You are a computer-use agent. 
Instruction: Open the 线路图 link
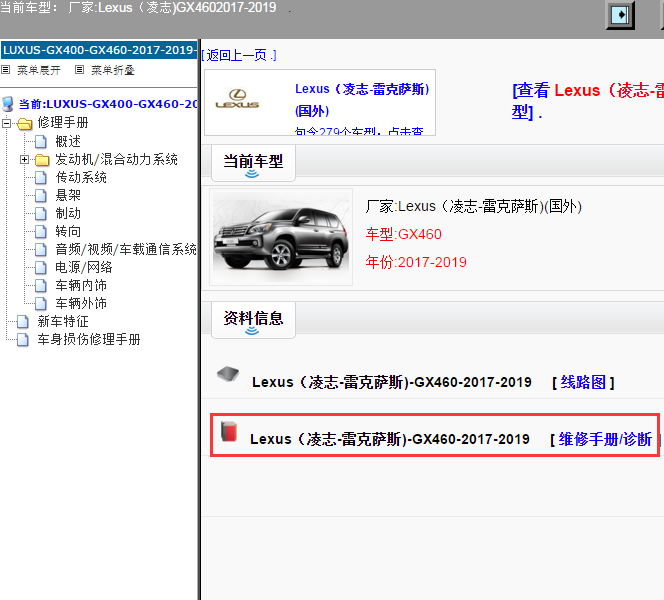click(583, 382)
